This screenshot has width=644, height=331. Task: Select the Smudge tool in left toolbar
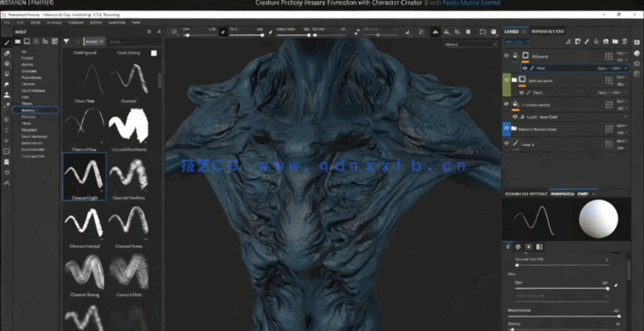click(7, 84)
